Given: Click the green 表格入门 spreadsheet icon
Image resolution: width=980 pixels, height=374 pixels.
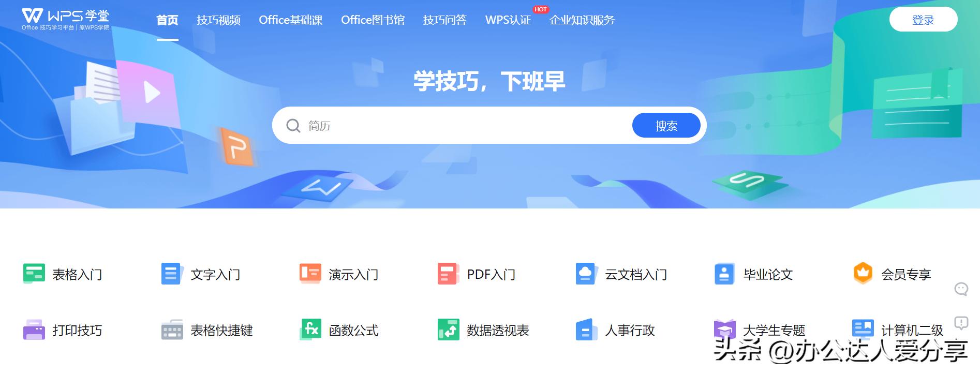Looking at the screenshot, I should tap(34, 274).
